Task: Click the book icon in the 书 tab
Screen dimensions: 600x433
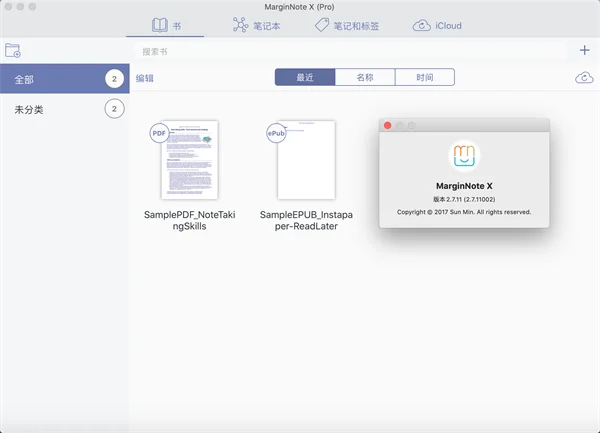Action: [x=160, y=25]
